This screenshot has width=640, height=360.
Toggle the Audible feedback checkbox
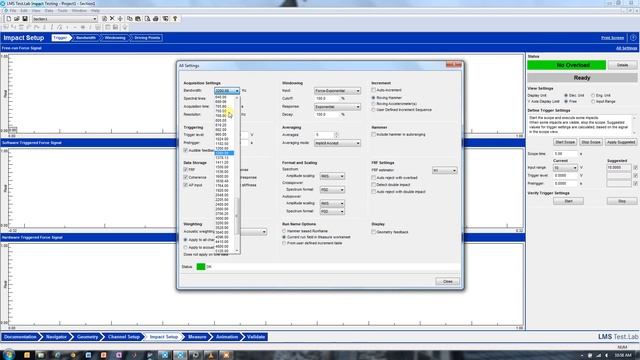click(186, 150)
